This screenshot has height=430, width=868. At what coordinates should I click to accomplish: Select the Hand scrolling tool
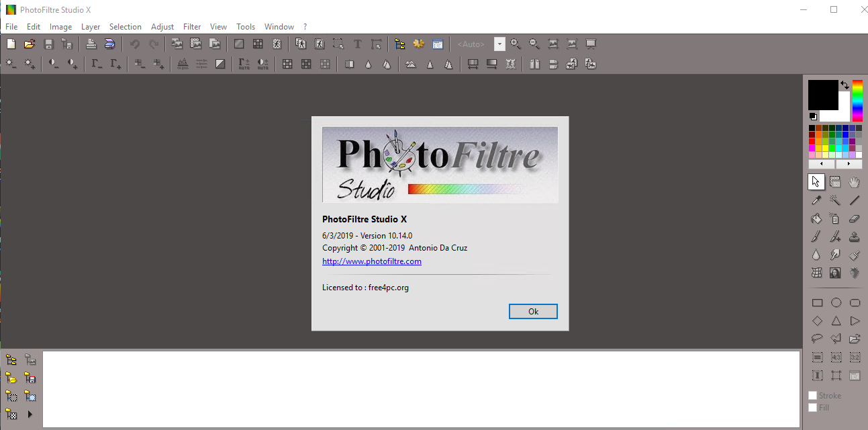point(855,181)
